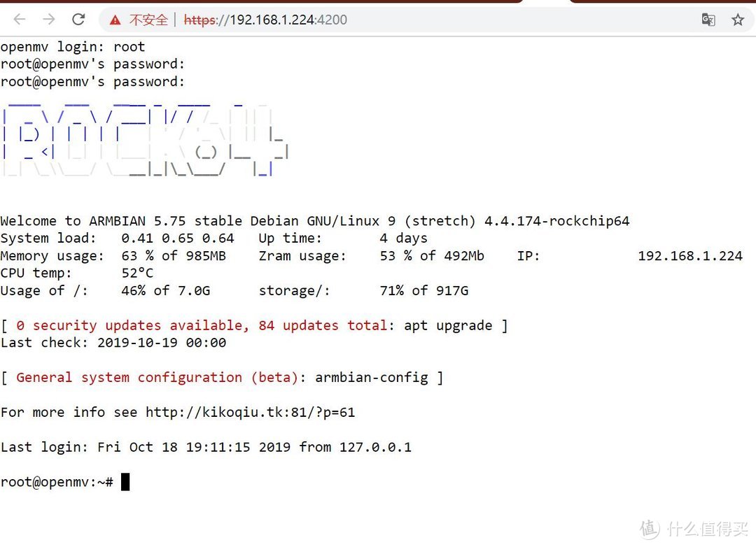756x547 pixels.
Task: Click the 'apt upgrade' command text
Action: tap(448, 326)
